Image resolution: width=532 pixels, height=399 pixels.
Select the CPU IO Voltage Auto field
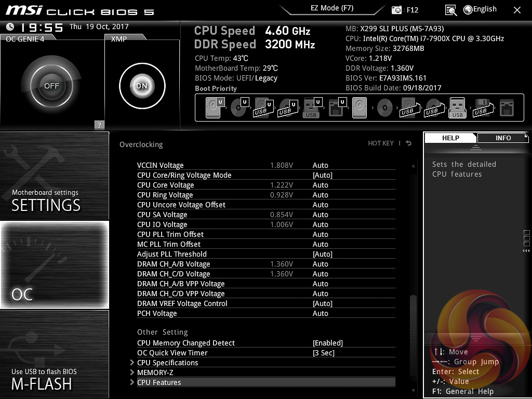point(320,224)
